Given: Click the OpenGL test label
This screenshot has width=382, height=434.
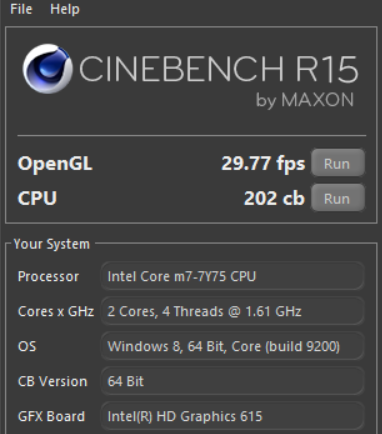Looking at the screenshot, I should pos(55,163).
